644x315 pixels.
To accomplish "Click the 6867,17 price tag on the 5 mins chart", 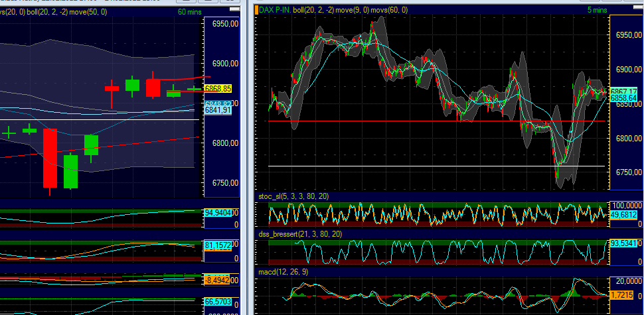I will tap(624, 91).
